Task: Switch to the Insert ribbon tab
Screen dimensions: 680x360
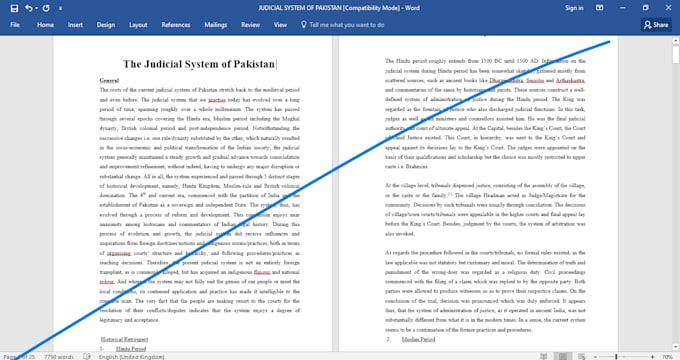Action: point(75,25)
